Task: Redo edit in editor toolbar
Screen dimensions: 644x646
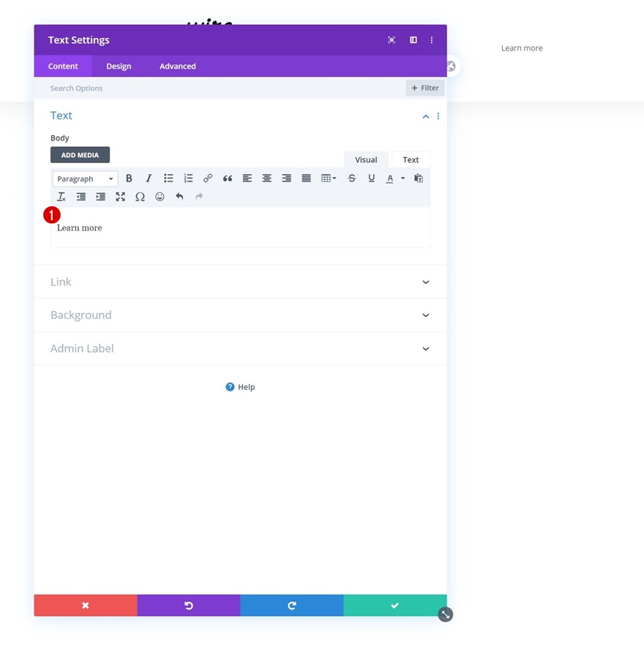Action: coord(199,197)
